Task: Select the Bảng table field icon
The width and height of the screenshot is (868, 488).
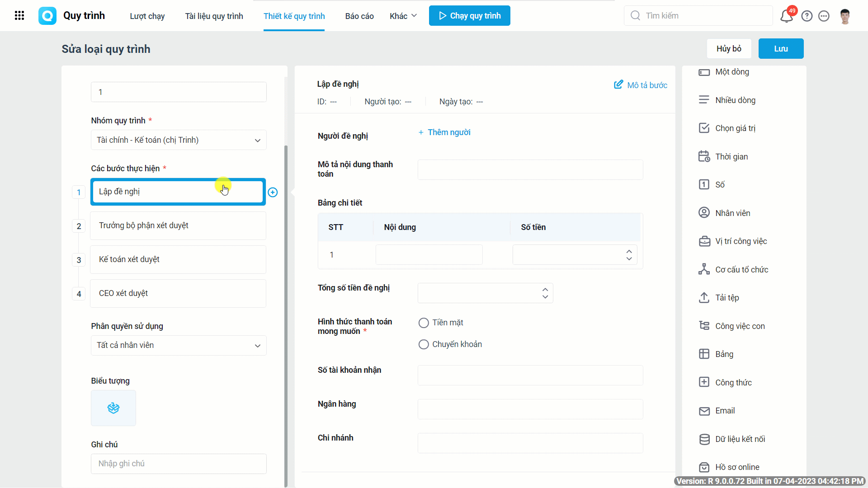Action: click(704, 354)
